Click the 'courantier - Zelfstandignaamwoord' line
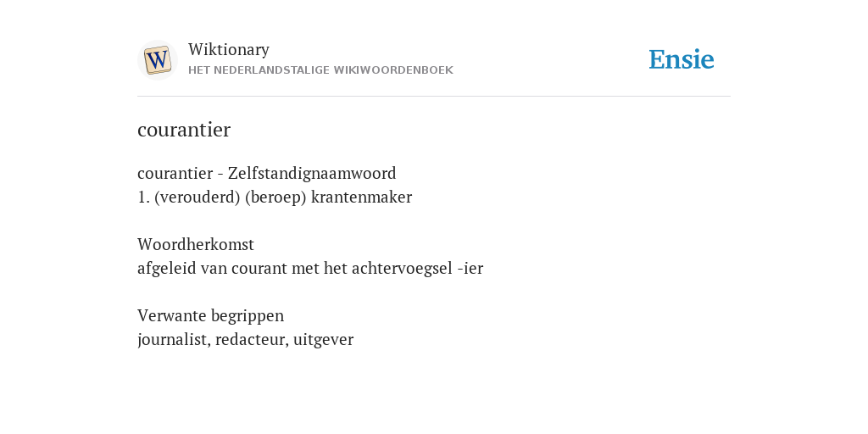The height and width of the screenshot is (434, 868). tap(267, 173)
